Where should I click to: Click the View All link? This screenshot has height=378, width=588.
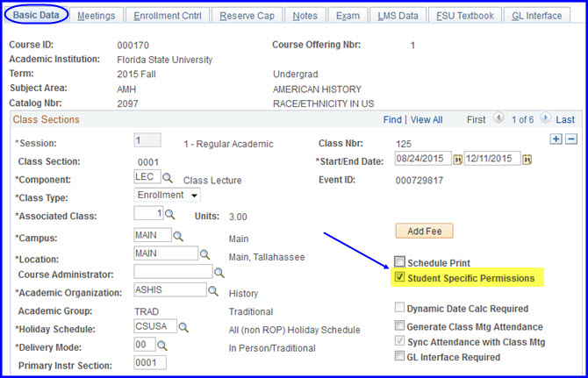(427, 119)
